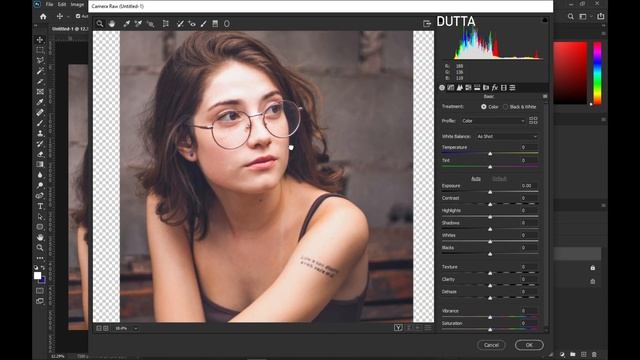Select the Spot Removal tool

click(x=180, y=24)
